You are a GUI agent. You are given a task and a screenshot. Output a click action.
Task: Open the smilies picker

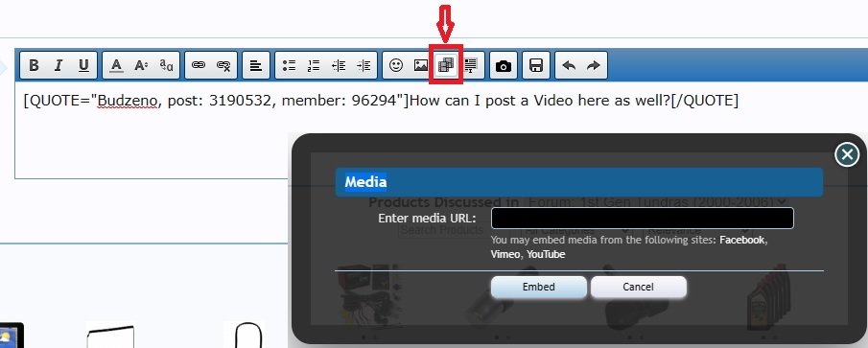(396, 66)
